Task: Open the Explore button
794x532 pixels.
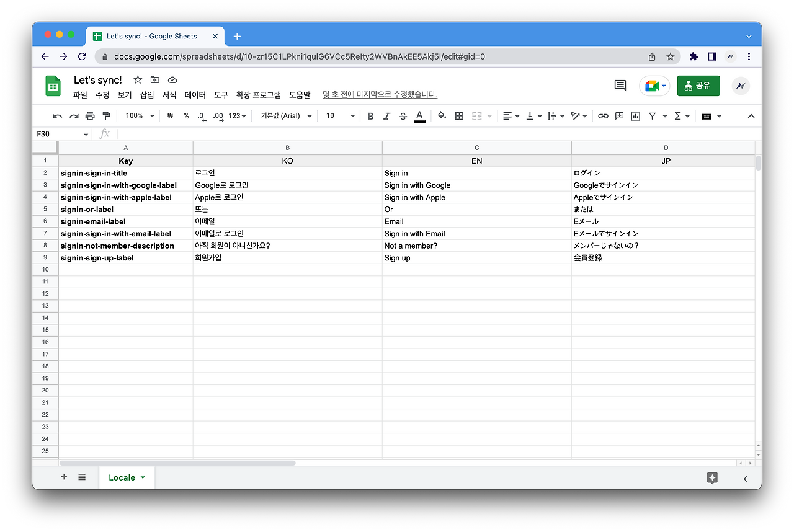Action: pyautogui.click(x=712, y=478)
